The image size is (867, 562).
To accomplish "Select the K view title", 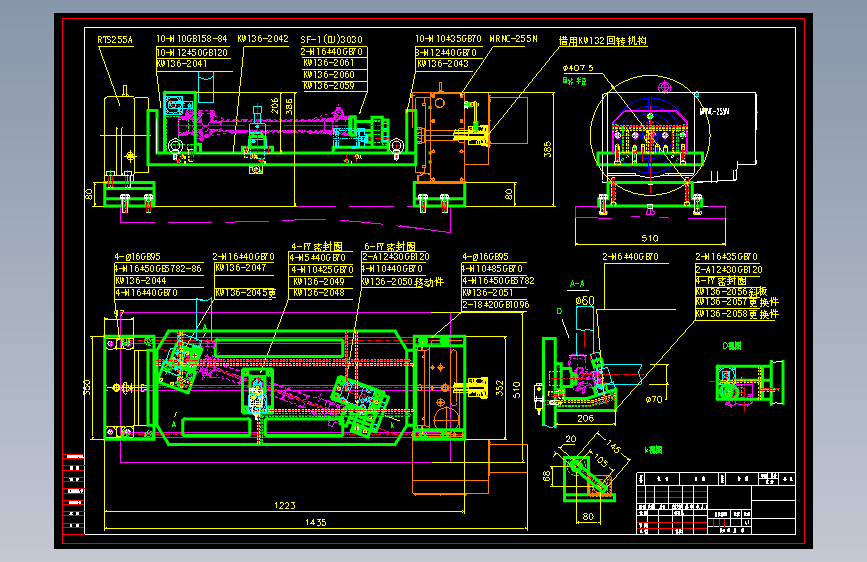I will 653,450.
